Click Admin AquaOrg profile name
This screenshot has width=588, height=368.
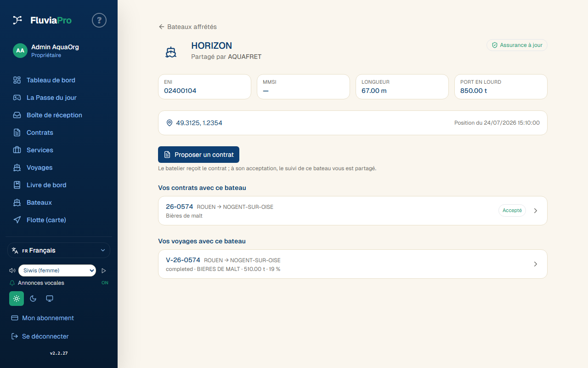point(55,47)
